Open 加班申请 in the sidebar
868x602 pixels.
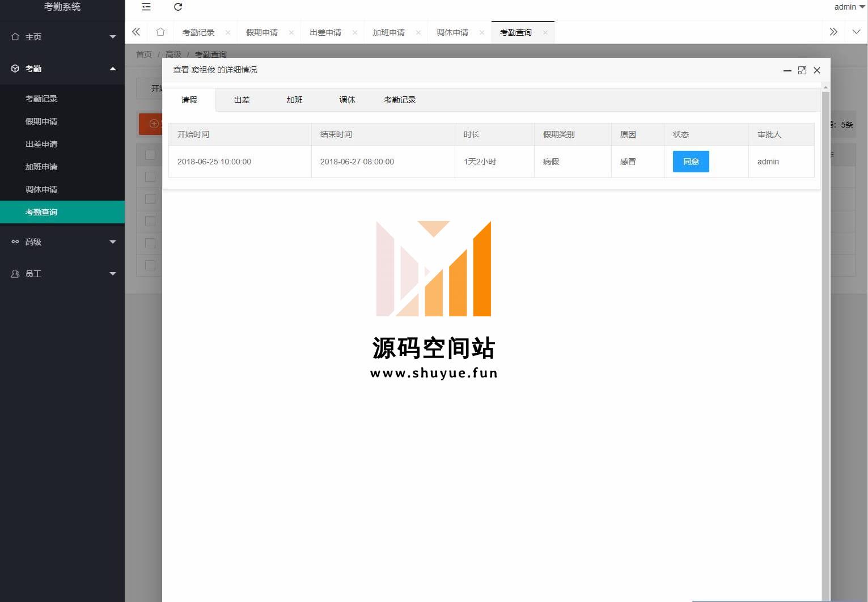point(62,167)
